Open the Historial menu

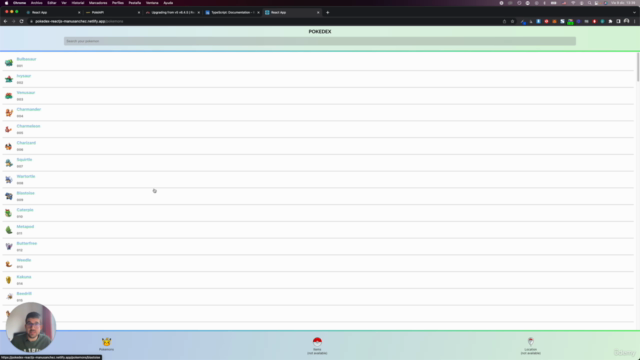pos(78,3)
